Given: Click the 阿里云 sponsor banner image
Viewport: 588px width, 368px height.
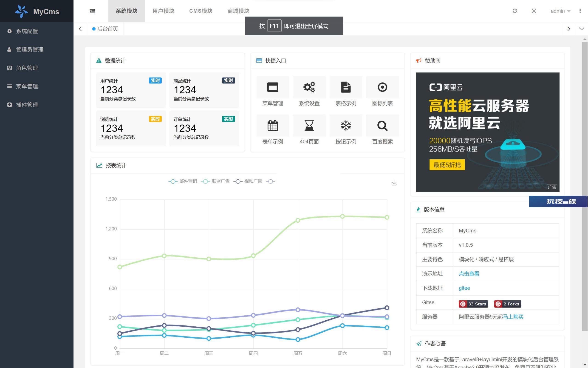Looking at the screenshot, I should (x=488, y=132).
